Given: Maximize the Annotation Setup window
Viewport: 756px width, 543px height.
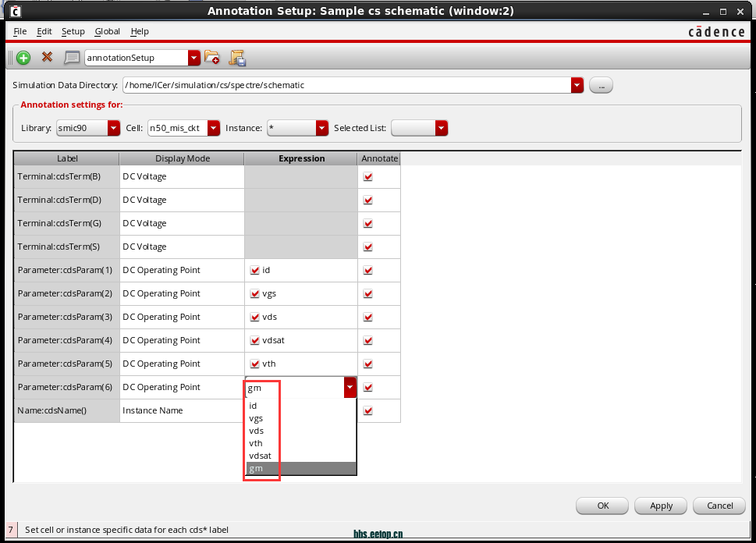Looking at the screenshot, I should coord(723,12).
